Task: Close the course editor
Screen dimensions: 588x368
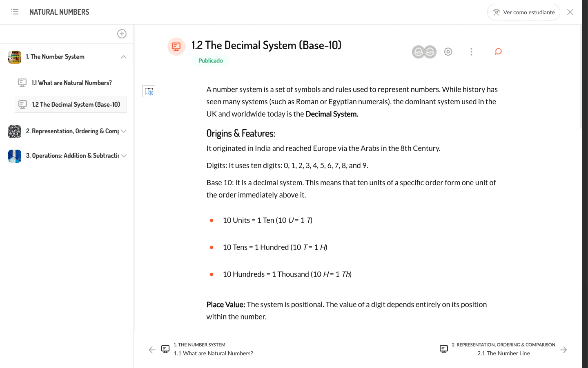Action: [570, 12]
